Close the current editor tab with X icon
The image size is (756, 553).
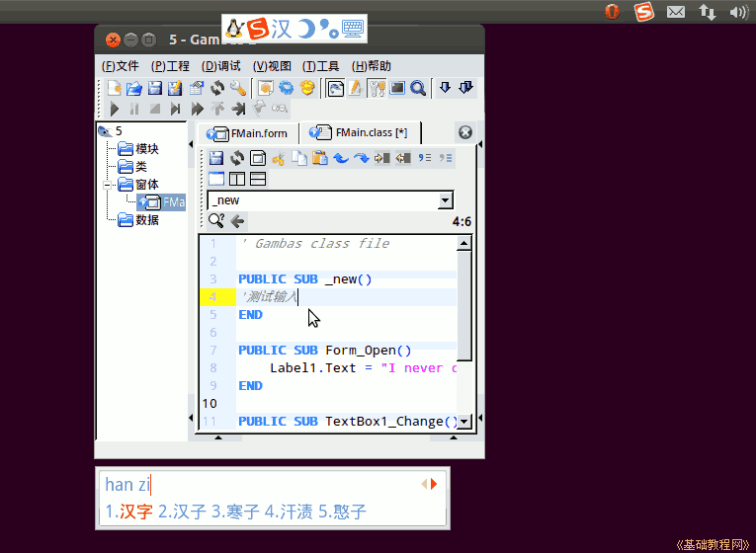(465, 132)
